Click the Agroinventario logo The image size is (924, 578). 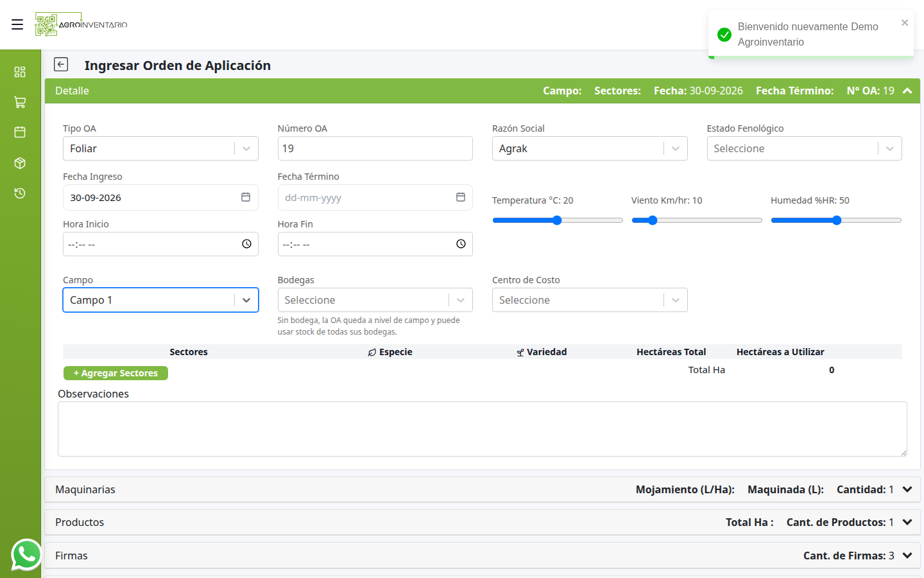point(81,24)
